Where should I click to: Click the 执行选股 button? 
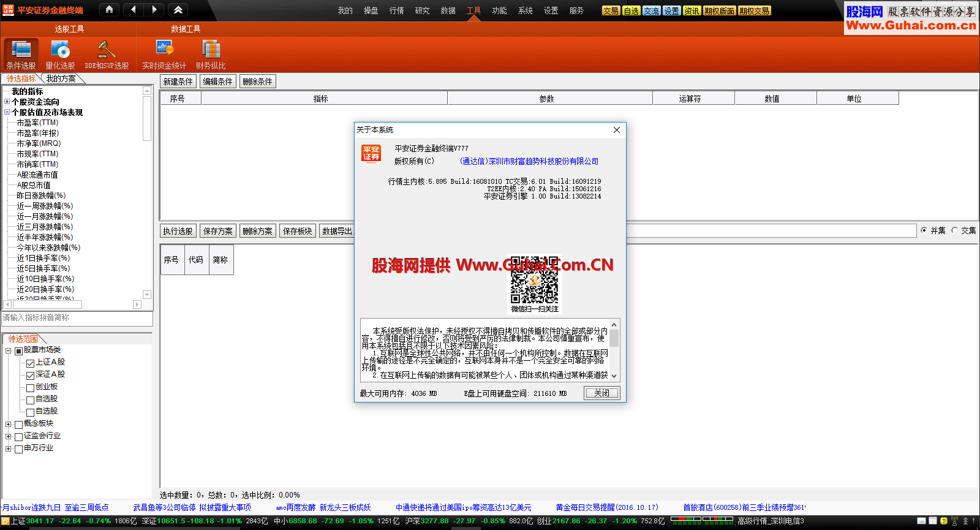coord(178,231)
